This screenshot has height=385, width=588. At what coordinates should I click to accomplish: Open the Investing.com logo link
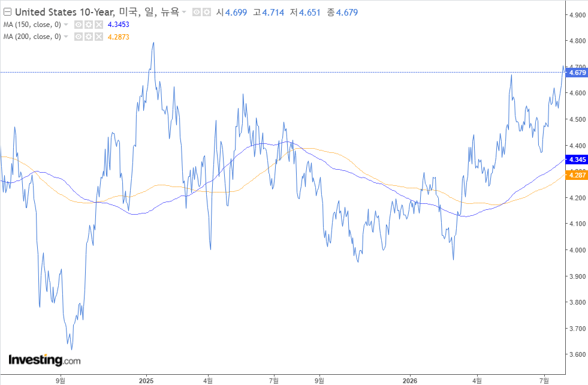tap(44, 360)
